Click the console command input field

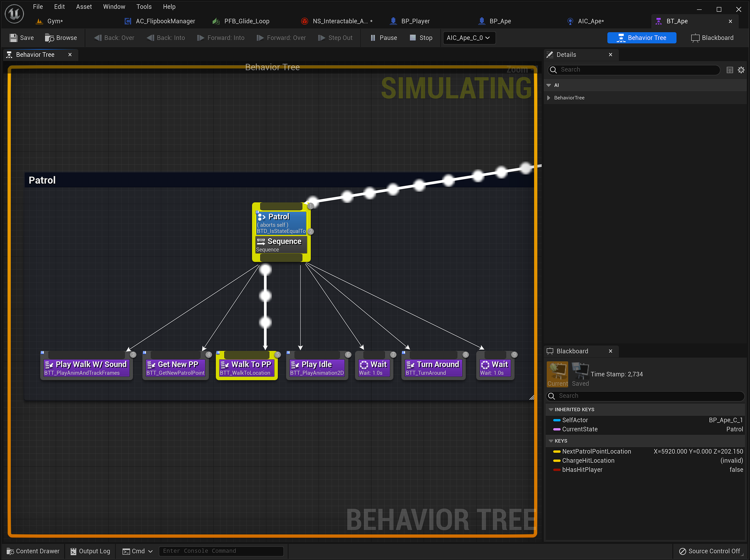click(221, 551)
